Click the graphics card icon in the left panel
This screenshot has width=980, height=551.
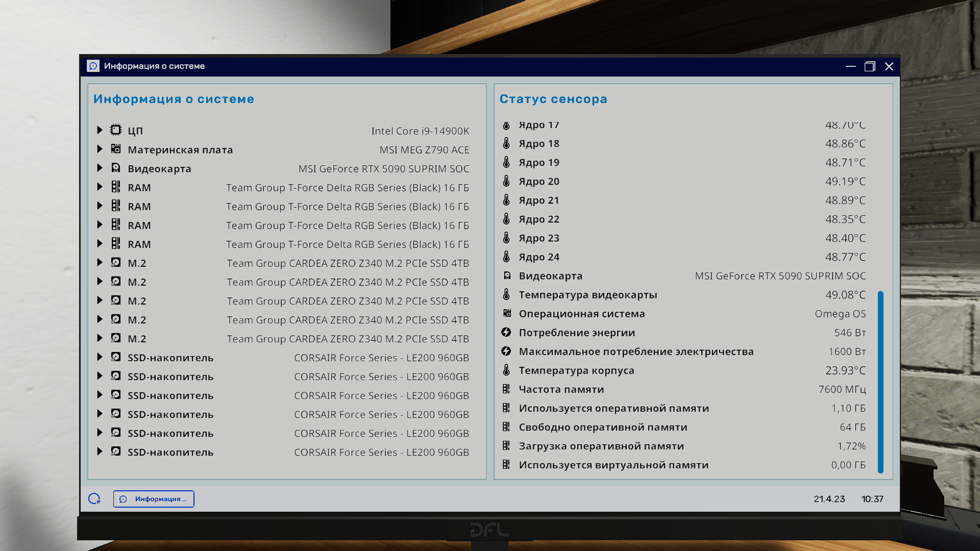point(116,167)
